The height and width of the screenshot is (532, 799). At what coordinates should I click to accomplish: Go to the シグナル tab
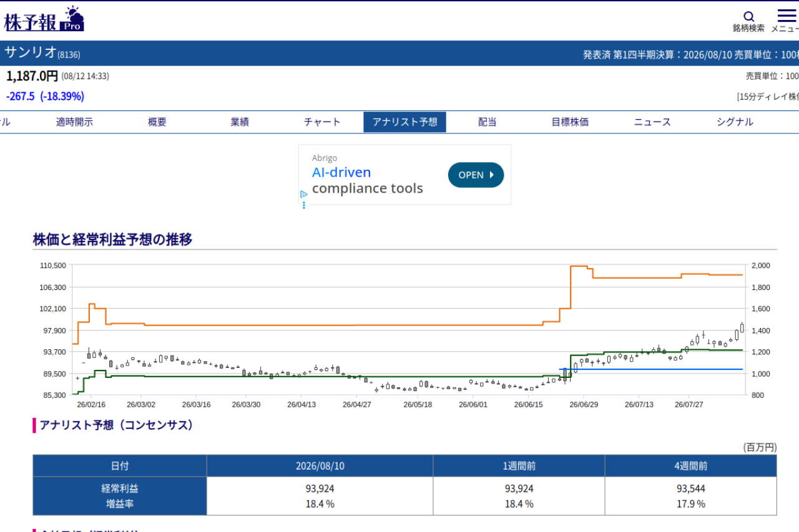(735, 122)
